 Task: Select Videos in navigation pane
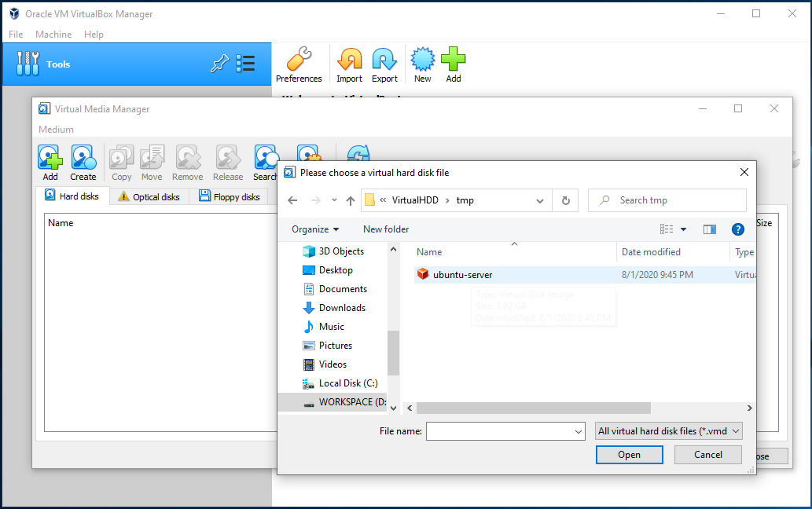pyautogui.click(x=325, y=364)
